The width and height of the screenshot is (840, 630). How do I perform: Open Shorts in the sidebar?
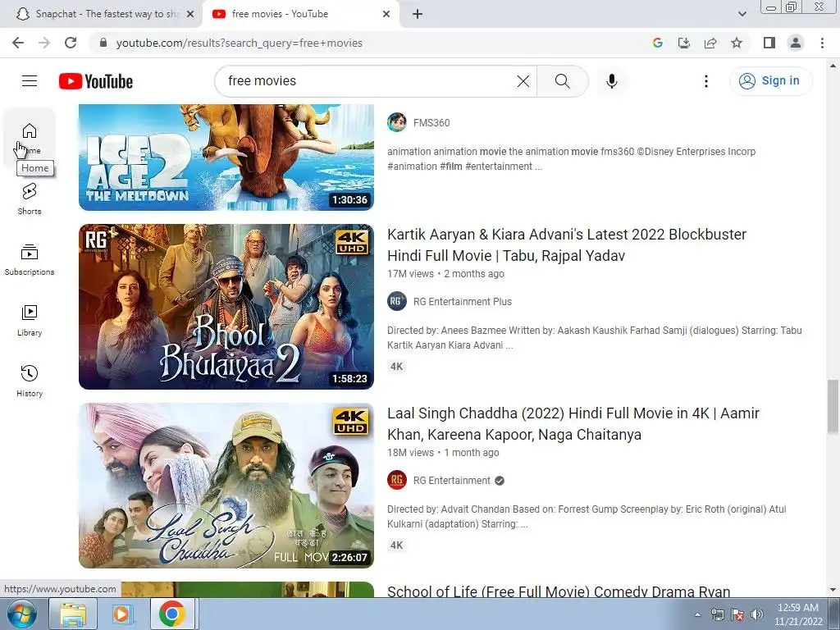30,199
